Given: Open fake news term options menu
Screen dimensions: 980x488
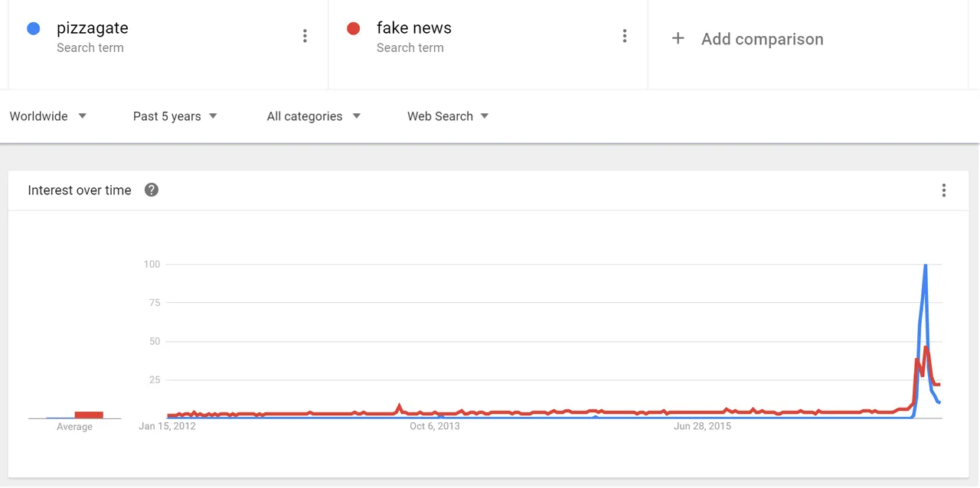Looking at the screenshot, I should click(x=625, y=36).
